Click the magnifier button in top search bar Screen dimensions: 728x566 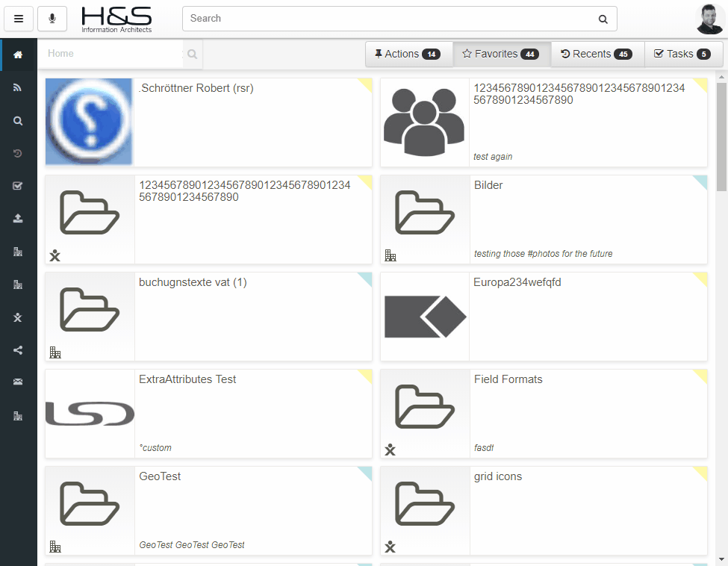point(603,19)
